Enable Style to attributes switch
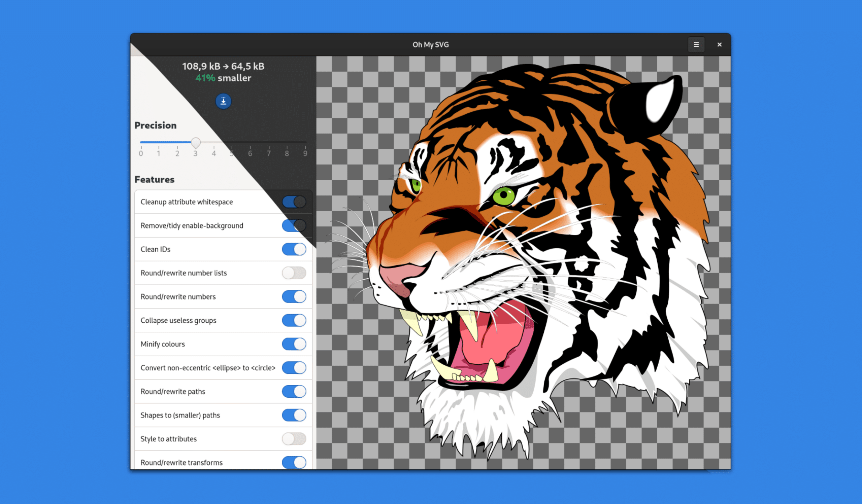 (x=294, y=439)
